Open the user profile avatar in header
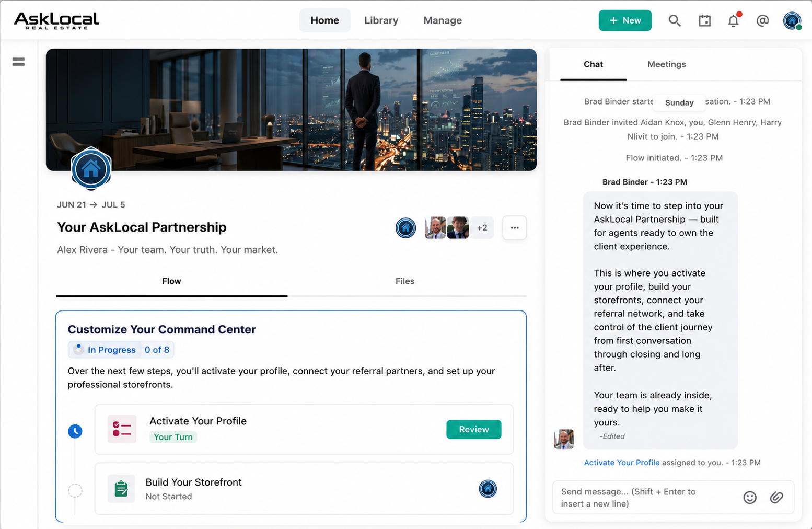 point(792,20)
